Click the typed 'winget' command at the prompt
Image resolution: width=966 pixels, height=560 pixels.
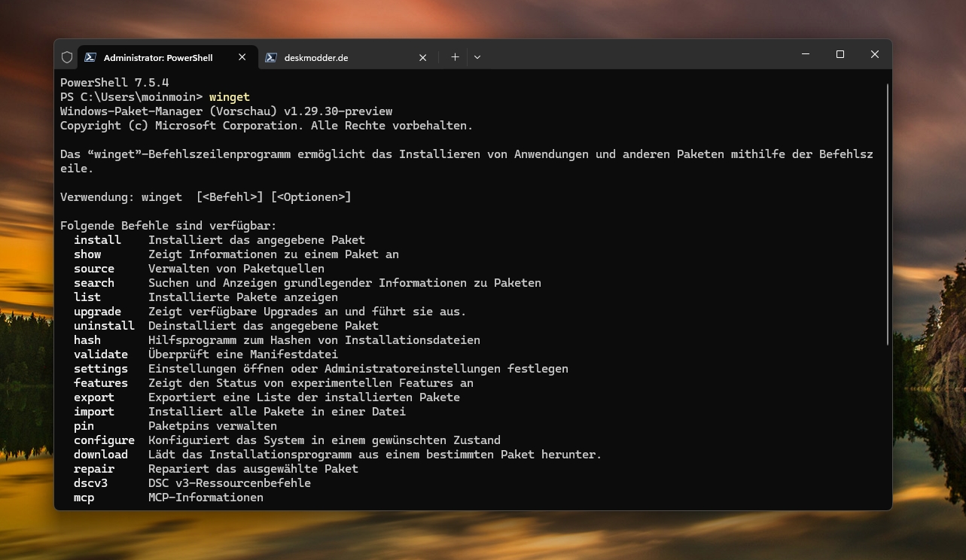click(229, 97)
